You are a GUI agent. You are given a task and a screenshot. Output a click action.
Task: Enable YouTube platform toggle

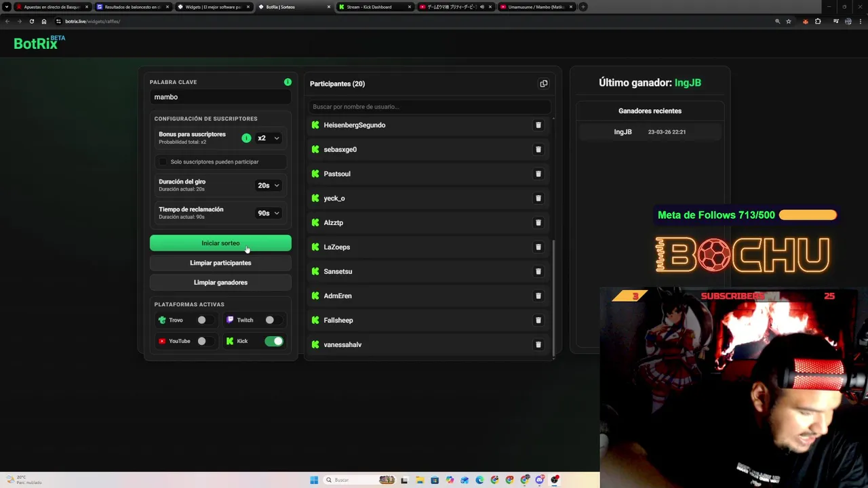205,341
